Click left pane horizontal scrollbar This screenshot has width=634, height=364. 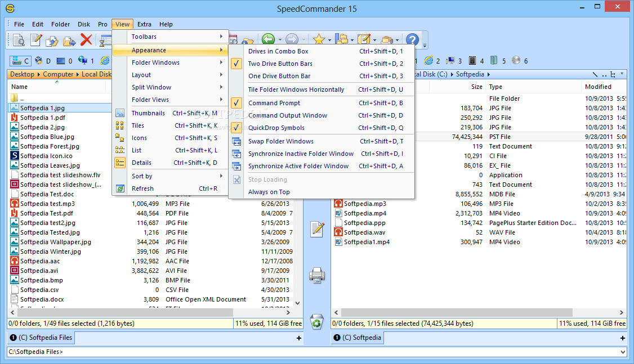coord(126,313)
